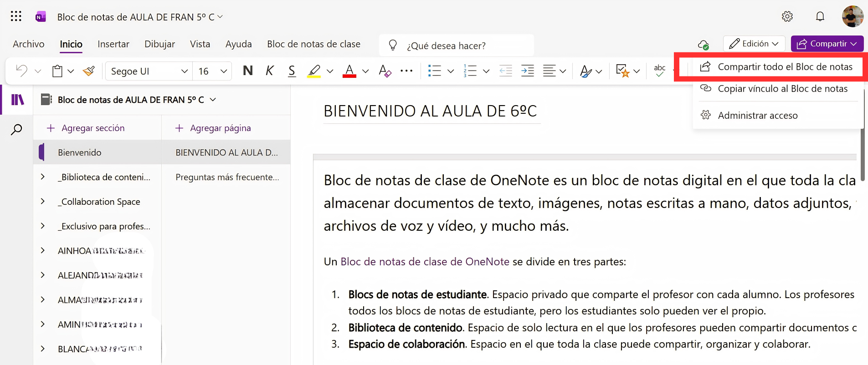Click the ¿Qué desea hacer? search box
The width and height of the screenshot is (868, 365).
[456, 46]
